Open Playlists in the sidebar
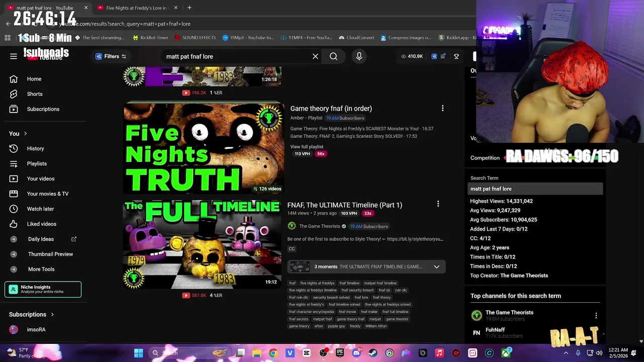The width and height of the screenshot is (644, 362). [x=37, y=164]
